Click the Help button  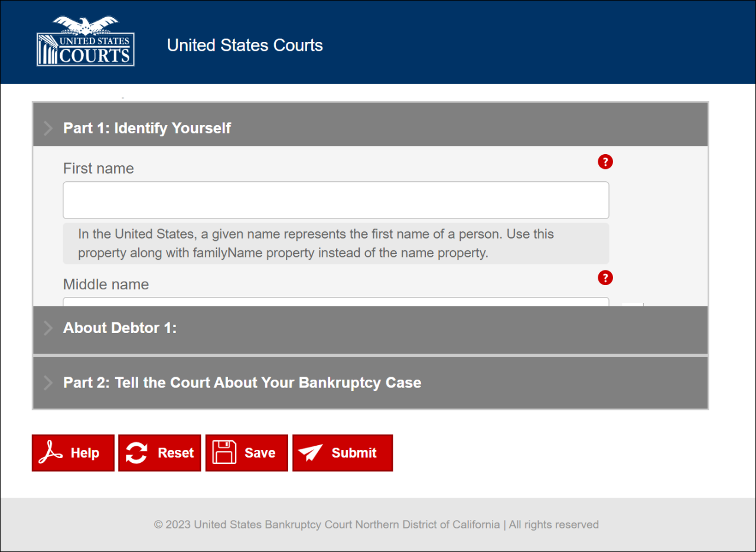[73, 452]
